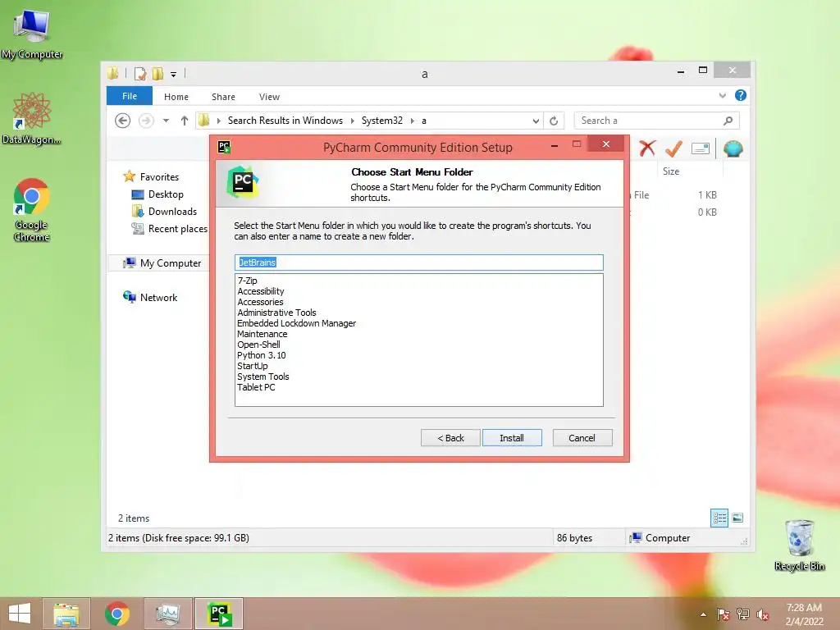Click the Up one level arrow
The width and height of the screenshot is (840, 630).
pos(185,121)
